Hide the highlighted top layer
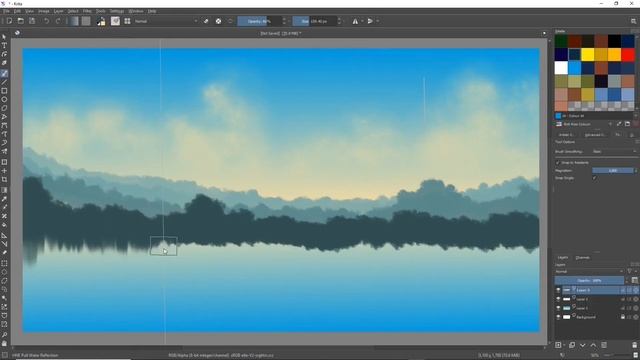This screenshot has width=640, height=360. (558, 290)
